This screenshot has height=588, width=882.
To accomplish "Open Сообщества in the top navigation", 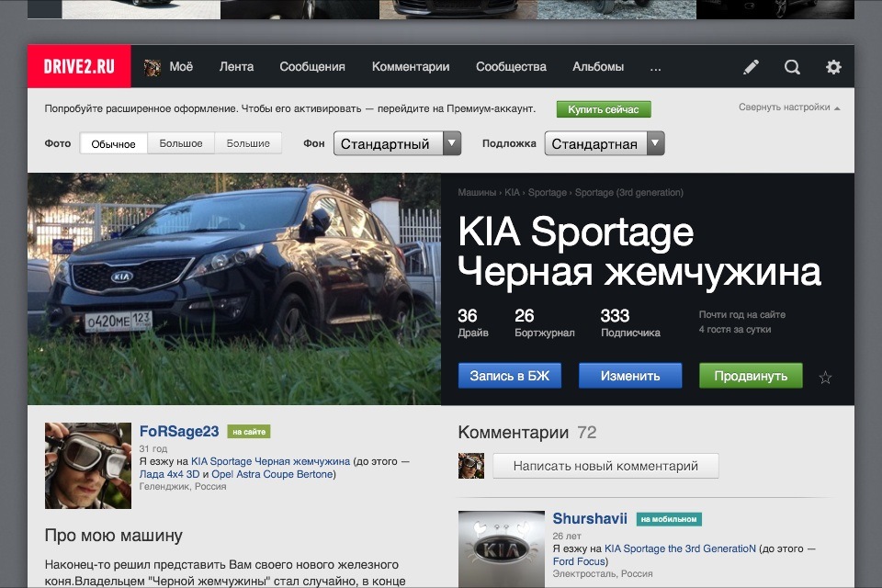I will [x=511, y=66].
